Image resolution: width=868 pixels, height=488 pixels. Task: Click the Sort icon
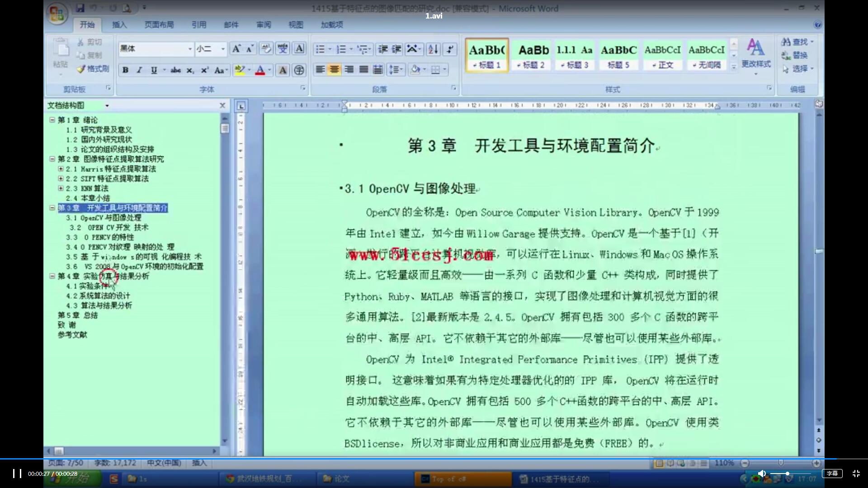[x=433, y=49]
